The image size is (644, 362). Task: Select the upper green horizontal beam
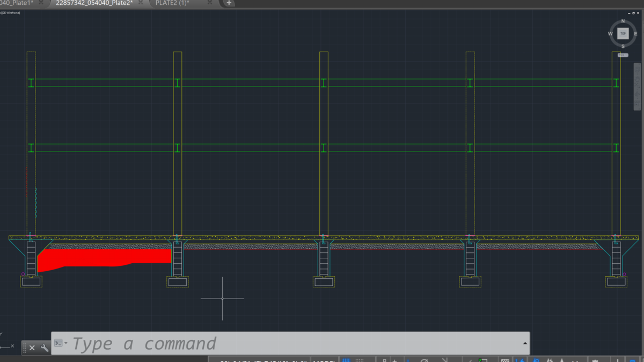324,83
